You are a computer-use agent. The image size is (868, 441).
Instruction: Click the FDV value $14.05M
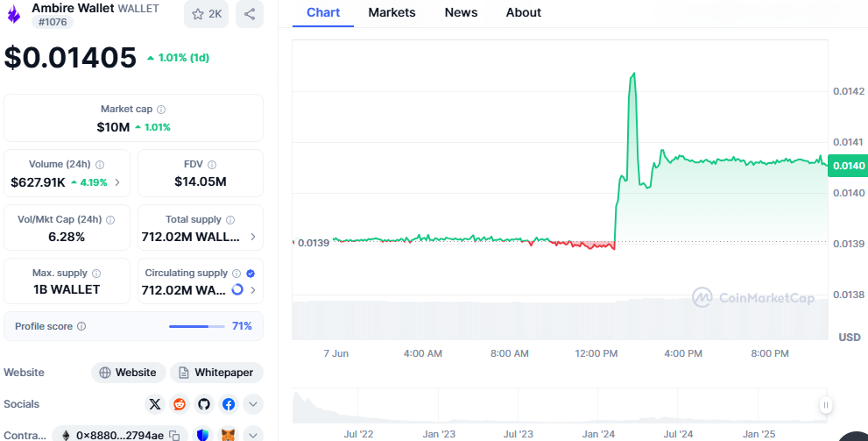tap(201, 181)
